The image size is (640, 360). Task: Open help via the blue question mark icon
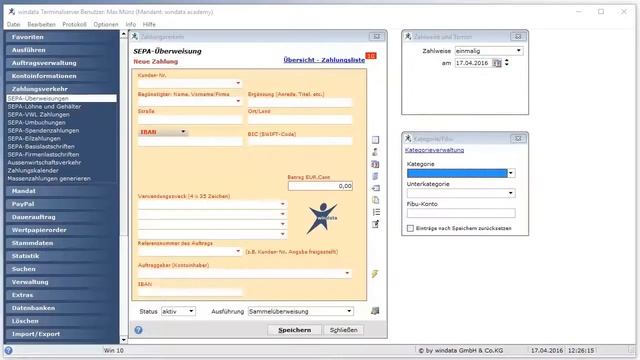pyautogui.click(x=138, y=330)
